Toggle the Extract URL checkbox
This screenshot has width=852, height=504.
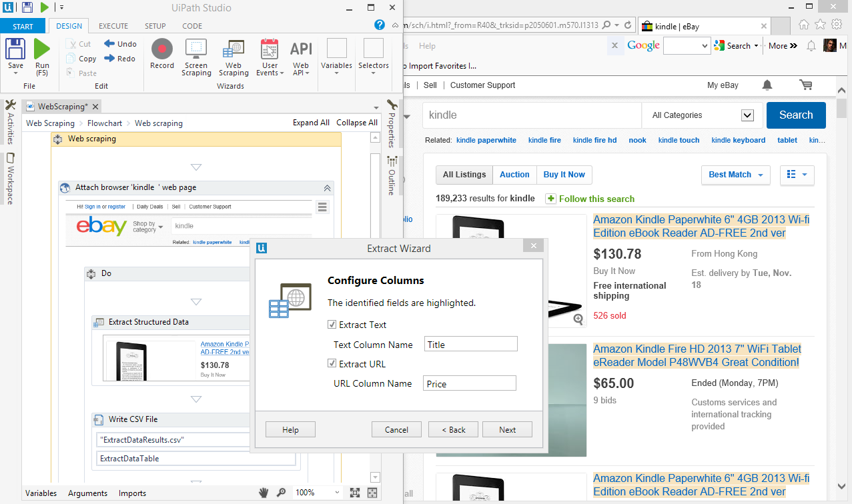tap(332, 364)
